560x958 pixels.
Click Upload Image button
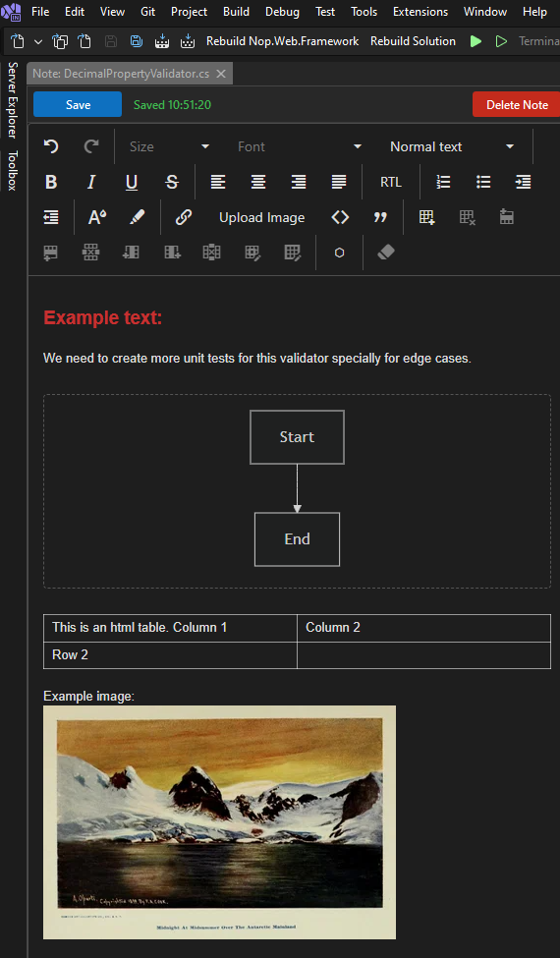[262, 217]
